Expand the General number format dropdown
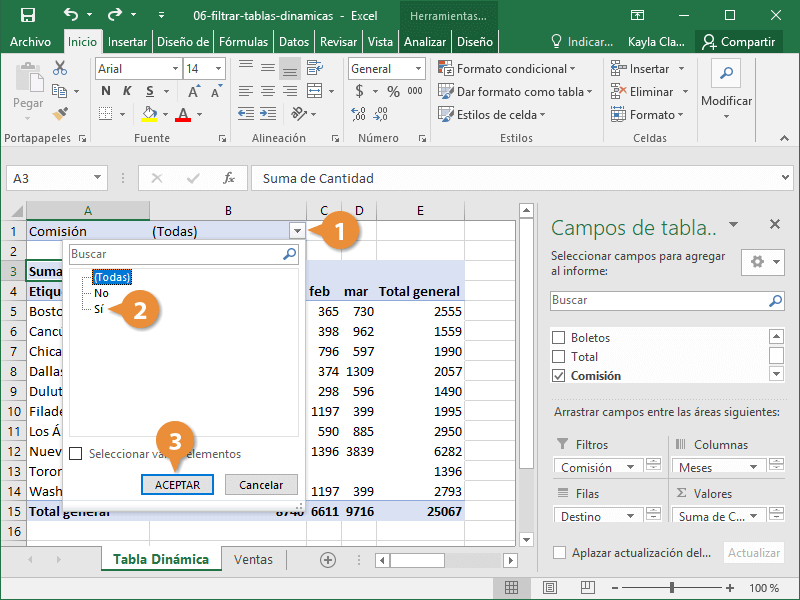 (418, 69)
